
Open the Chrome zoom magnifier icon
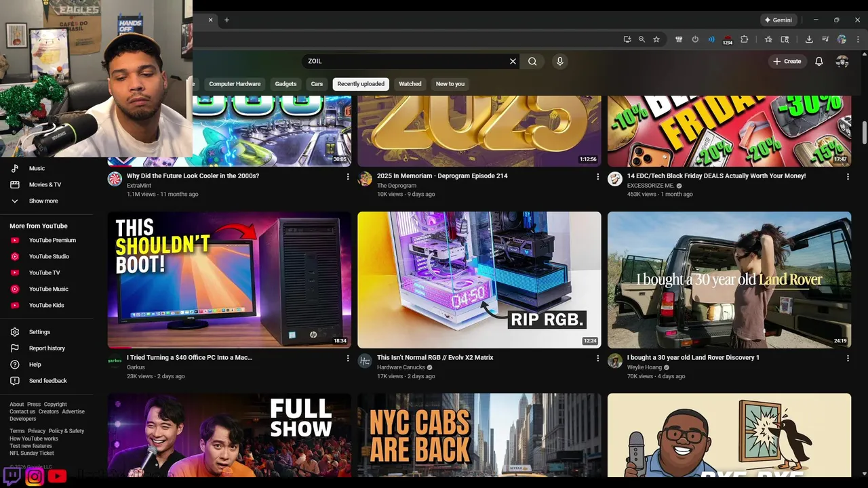pos(642,39)
